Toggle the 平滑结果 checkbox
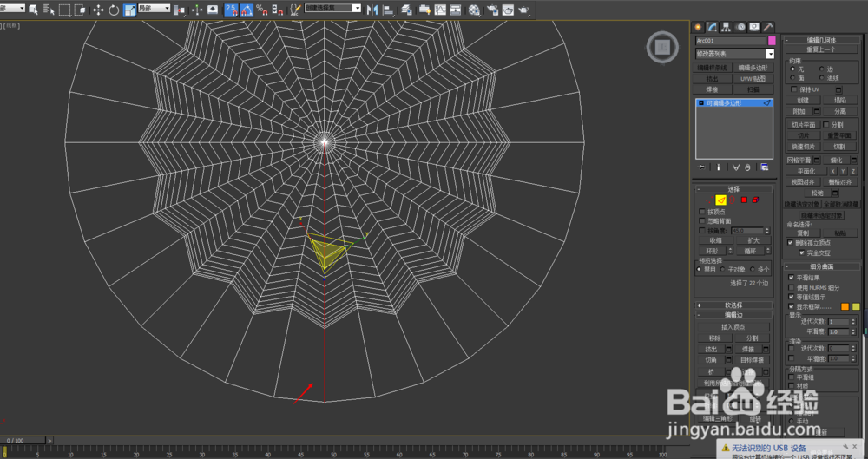Screen dimensions: 868x459 pyautogui.click(x=792, y=278)
